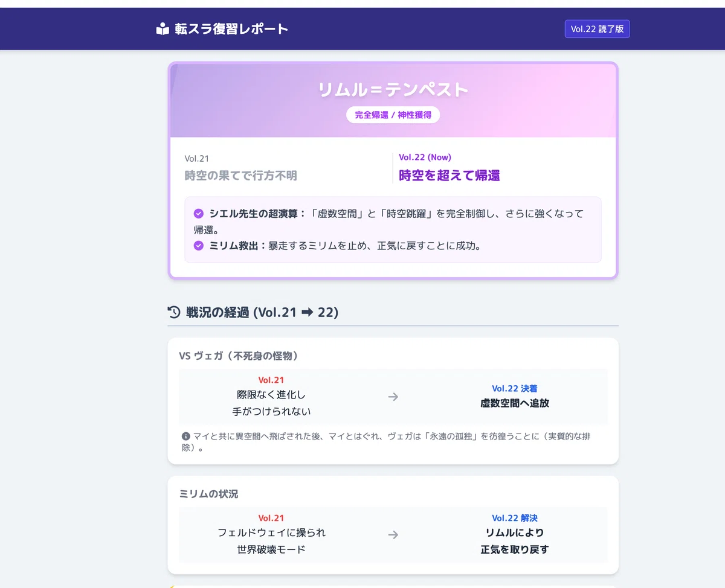Click リムルにより text
The height and width of the screenshot is (588, 725).
tap(515, 532)
